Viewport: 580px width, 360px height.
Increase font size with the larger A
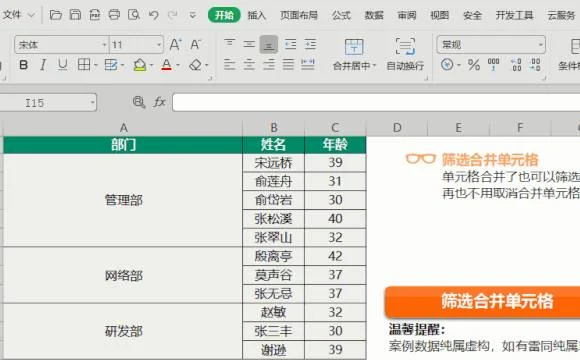pyautogui.click(x=175, y=44)
